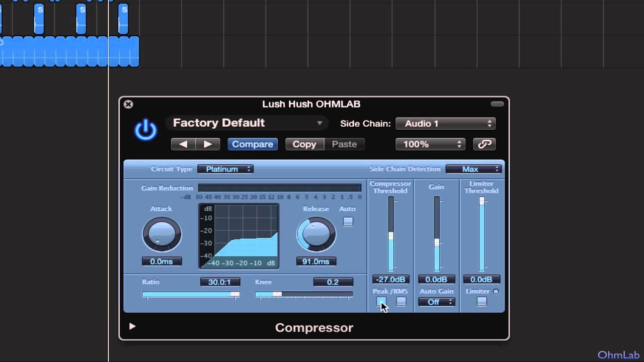This screenshot has height=362, width=644.
Task: Toggle the plugin power bypass button
Action: click(x=145, y=130)
